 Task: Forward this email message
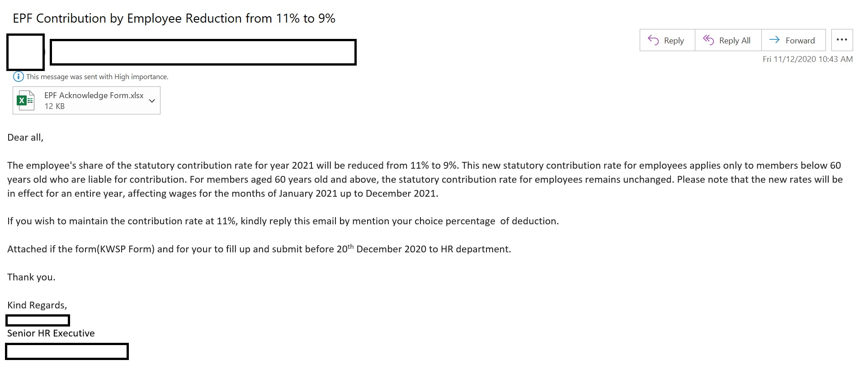[793, 40]
